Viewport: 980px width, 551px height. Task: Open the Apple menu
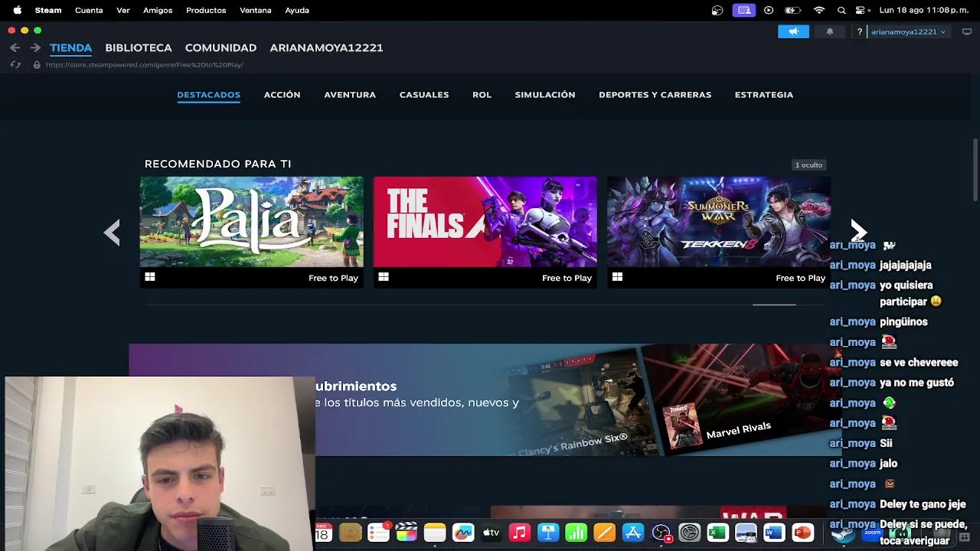pyautogui.click(x=17, y=10)
